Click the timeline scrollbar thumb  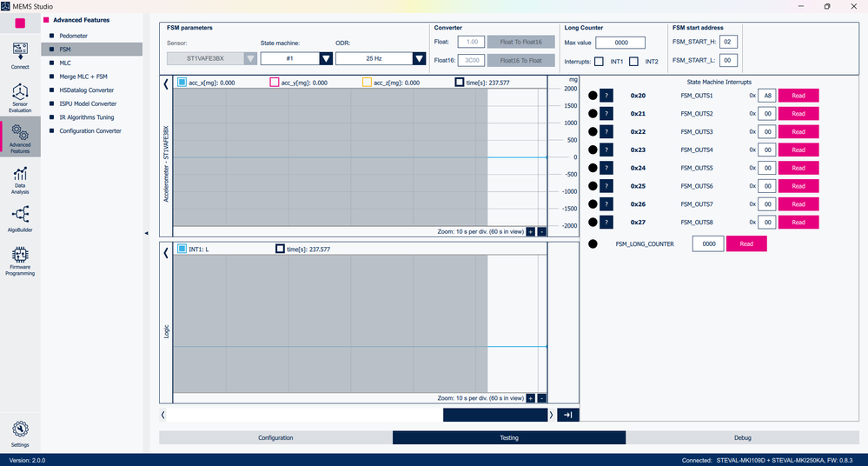[x=495, y=415]
